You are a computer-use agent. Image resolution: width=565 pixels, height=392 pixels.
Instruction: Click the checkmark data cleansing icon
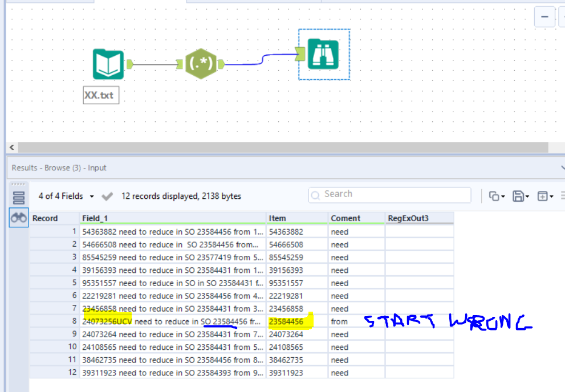point(107,196)
